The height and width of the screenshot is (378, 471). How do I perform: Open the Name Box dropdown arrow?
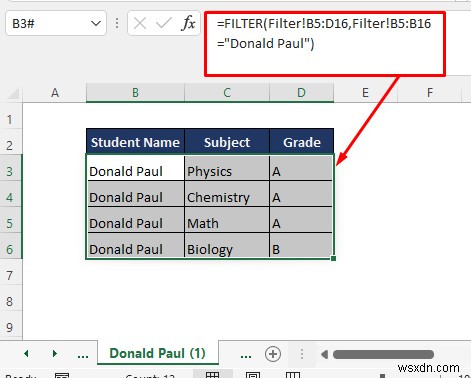click(x=96, y=24)
